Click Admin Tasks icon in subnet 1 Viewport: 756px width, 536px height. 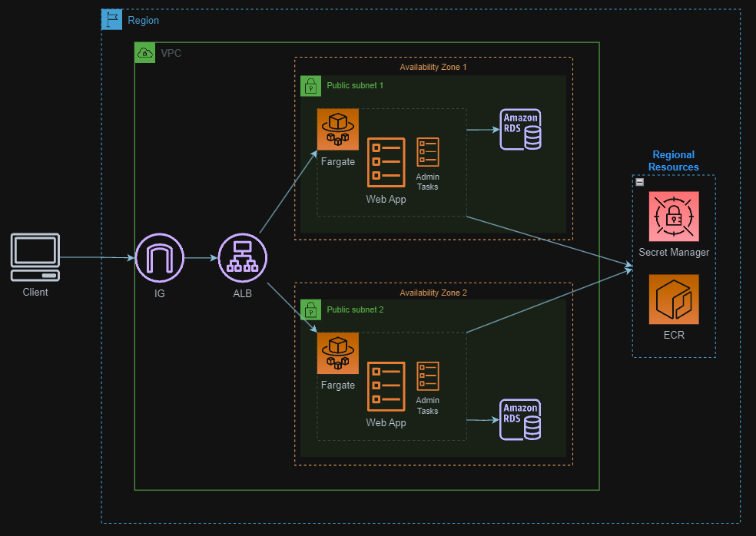(428, 152)
